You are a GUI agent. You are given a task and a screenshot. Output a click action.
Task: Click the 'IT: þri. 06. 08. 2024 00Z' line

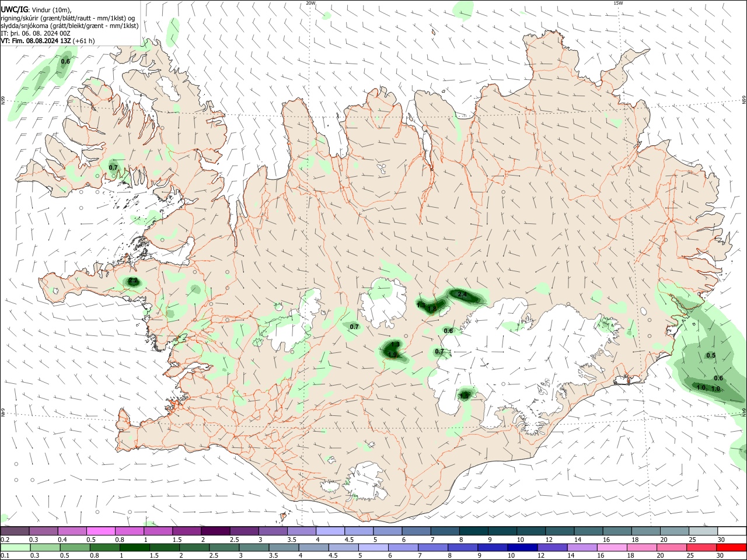tap(36, 33)
